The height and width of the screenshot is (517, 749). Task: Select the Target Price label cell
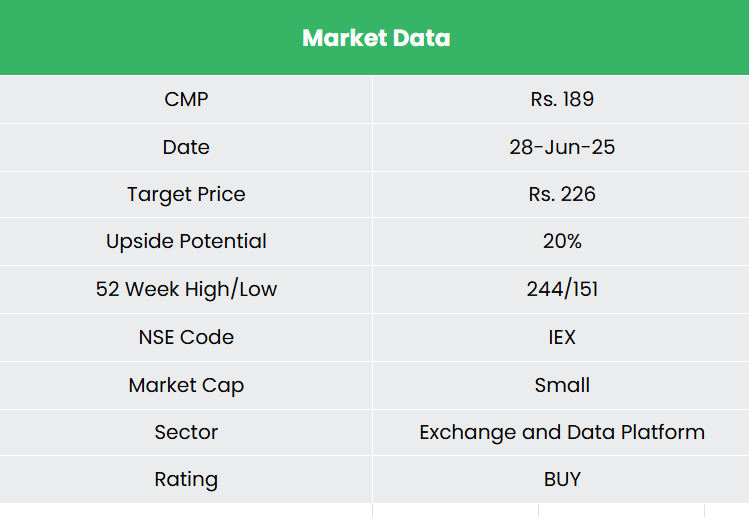tap(186, 194)
